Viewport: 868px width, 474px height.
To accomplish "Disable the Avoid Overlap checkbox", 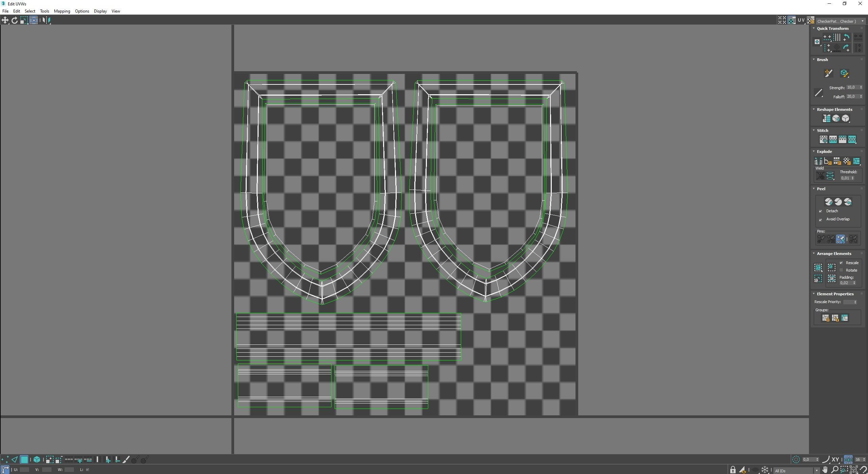I will click(x=820, y=220).
